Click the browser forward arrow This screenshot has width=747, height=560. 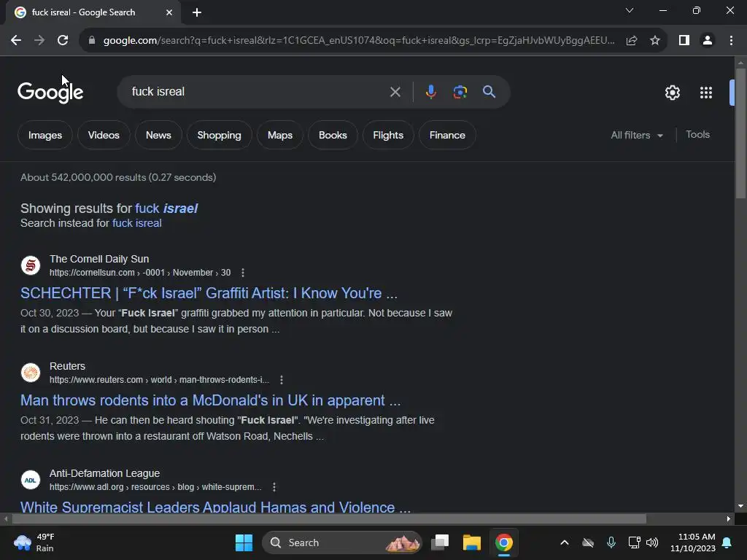[x=39, y=41]
